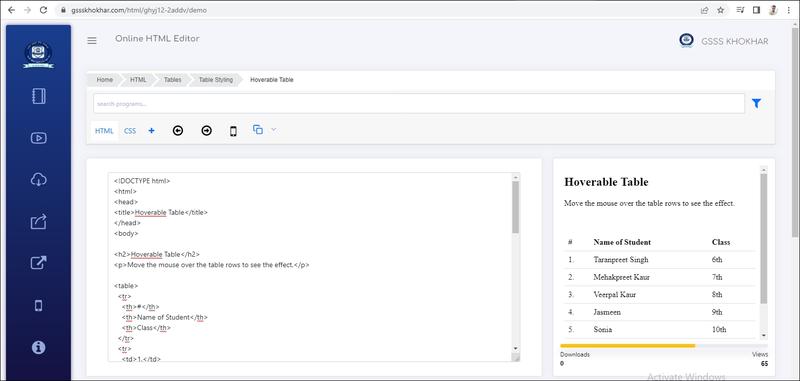Open the Tables breadcrumb link
The height and width of the screenshot is (381, 800).
tap(172, 80)
